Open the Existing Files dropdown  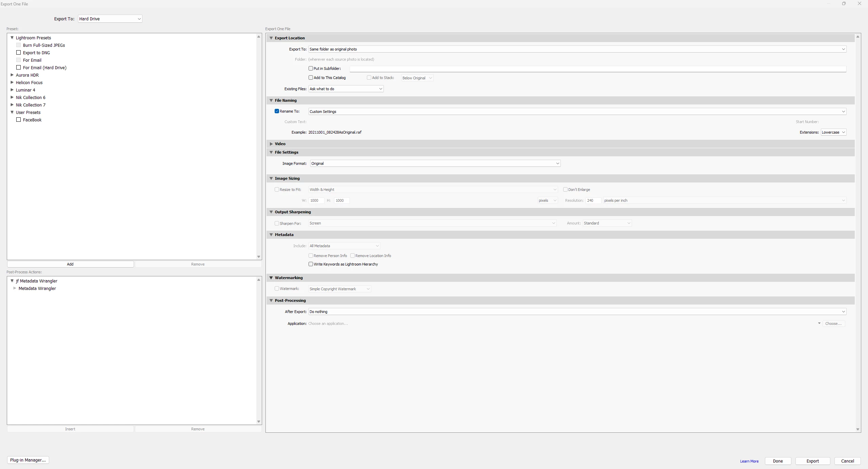coord(346,89)
